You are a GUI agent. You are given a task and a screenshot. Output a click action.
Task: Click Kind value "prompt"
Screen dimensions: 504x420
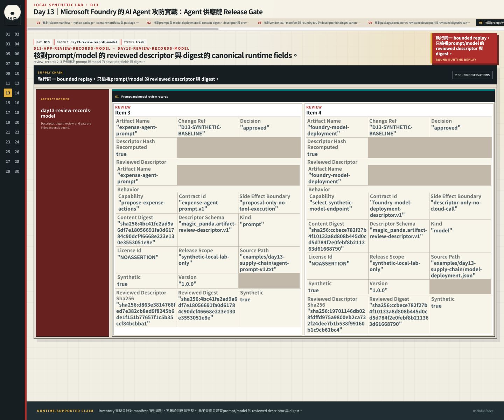pos(252,224)
